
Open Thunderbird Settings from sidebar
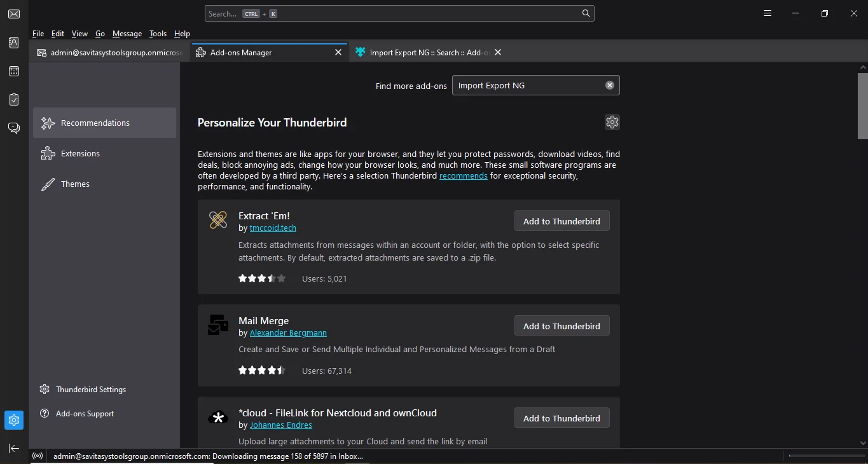click(83, 389)
